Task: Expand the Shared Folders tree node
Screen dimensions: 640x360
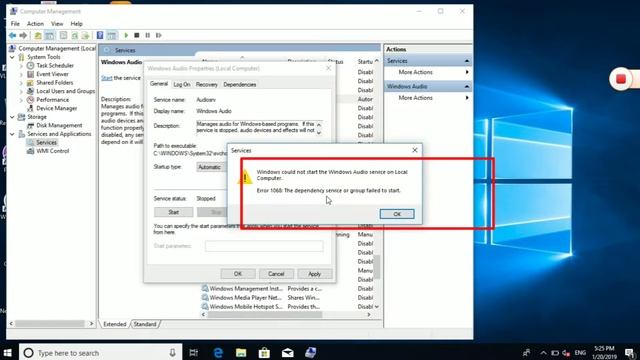Action: (21, 83)
